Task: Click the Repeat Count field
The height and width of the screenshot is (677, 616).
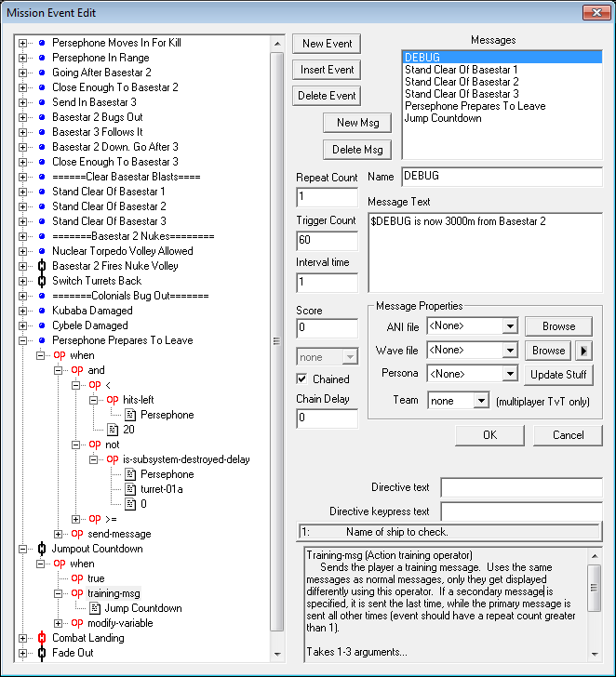Action: click(327, 197)
